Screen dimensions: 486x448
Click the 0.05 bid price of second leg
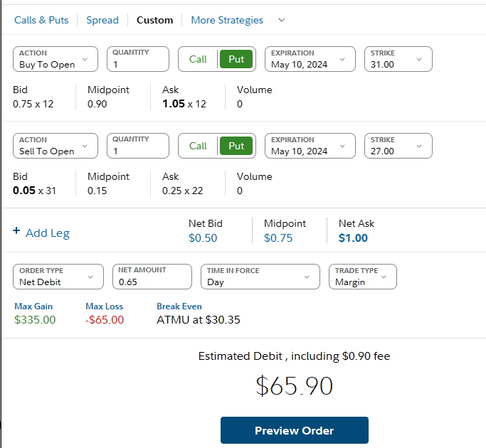click(x=24, y=191)
